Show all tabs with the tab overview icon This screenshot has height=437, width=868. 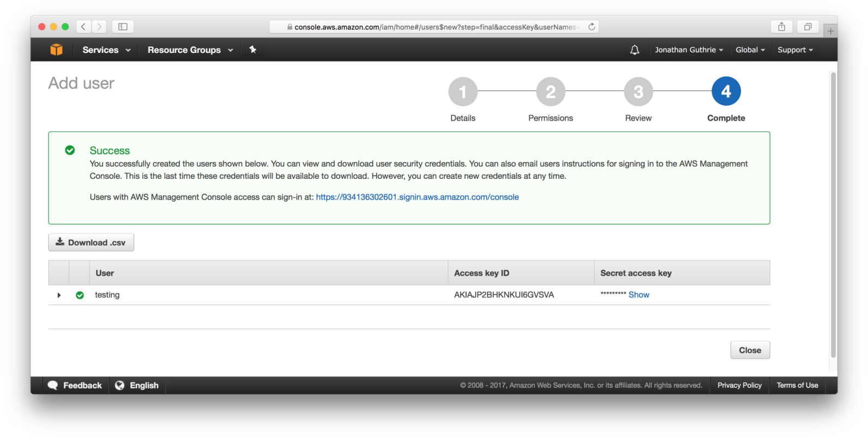[x=807, y=27]
